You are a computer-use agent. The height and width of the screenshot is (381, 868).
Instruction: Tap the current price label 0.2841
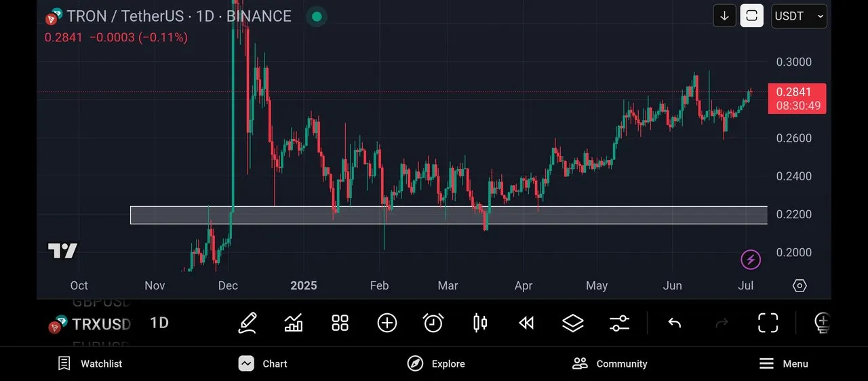point(797,99)
